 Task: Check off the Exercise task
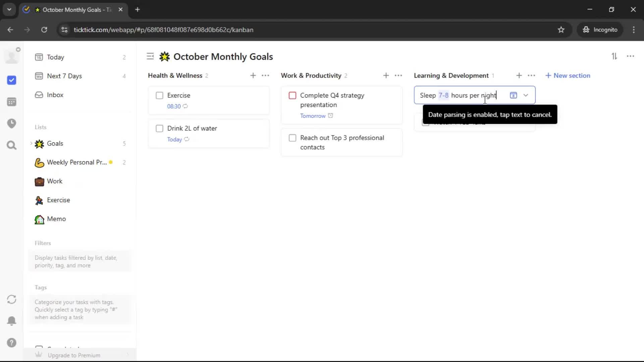pos(159,96)
